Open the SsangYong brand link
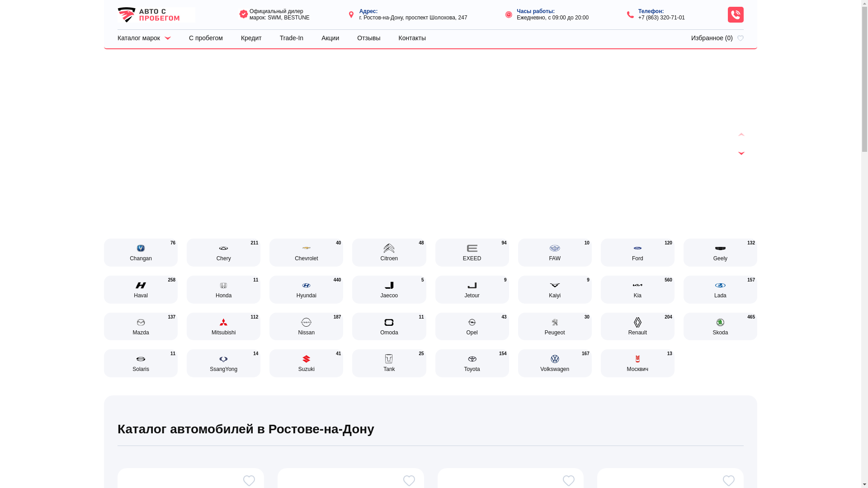The width and height of the screenshot is (868, 488). (x=223, y=363)
